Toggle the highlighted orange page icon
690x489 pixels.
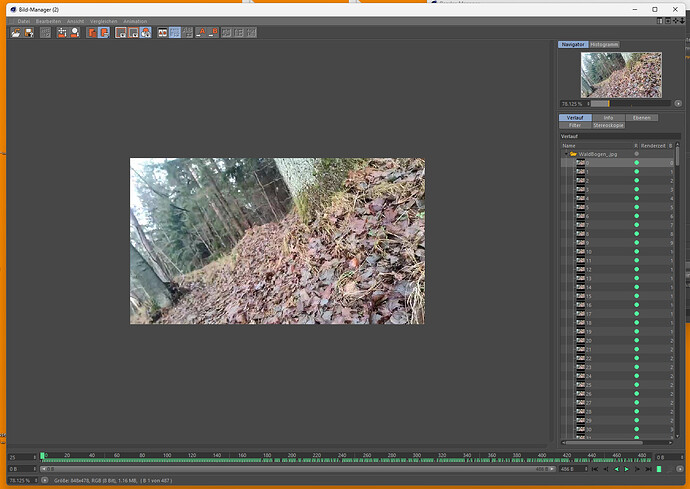pos(104,33)
